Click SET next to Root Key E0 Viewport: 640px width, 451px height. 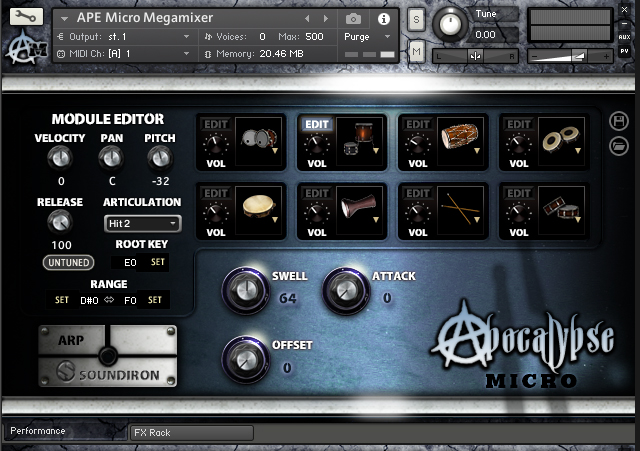(x=158, y=263)
